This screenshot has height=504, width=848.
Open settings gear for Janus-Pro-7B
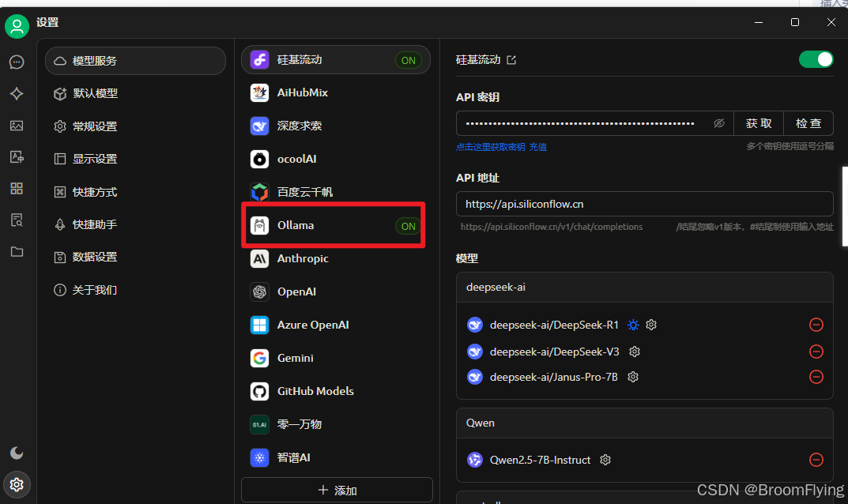[x=633, y=377]
